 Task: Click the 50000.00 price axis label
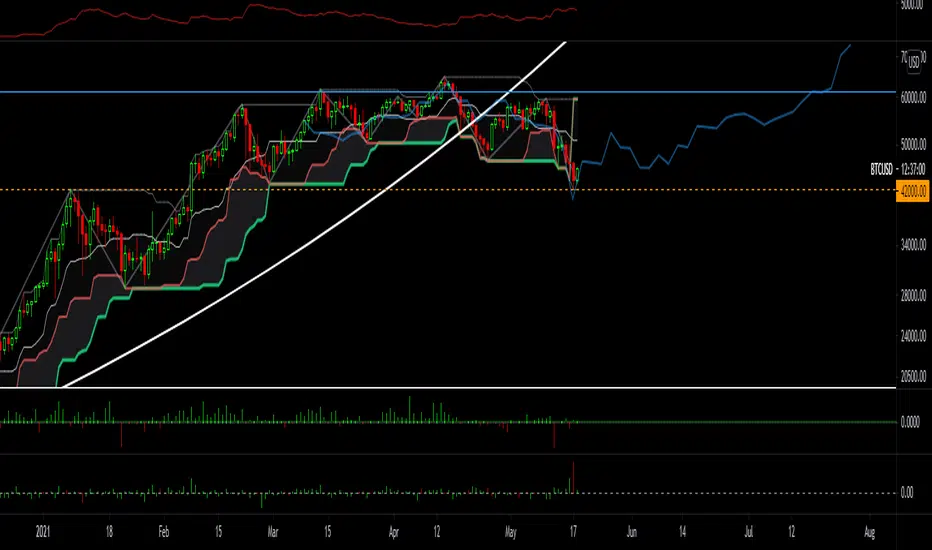[913, 144]
